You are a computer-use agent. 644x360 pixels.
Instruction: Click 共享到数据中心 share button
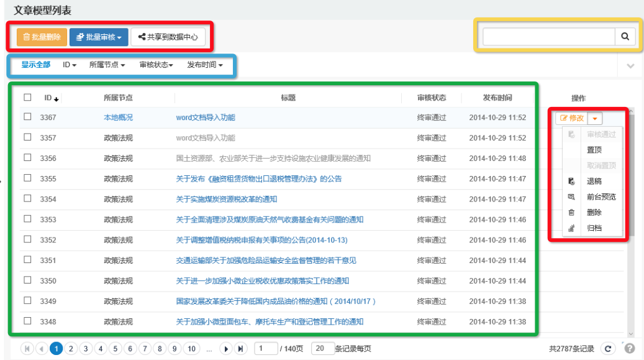coord(168,37)
